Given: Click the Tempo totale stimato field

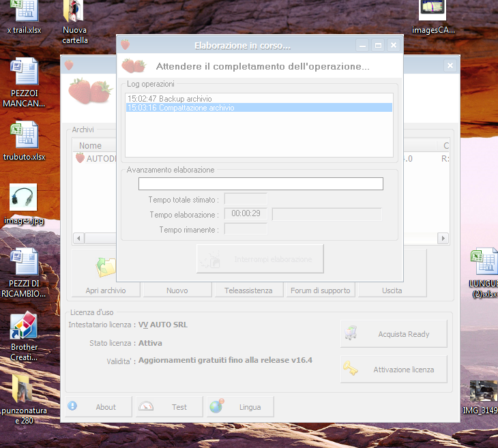Looking at the screenshot, I should [x=246, y=199].
